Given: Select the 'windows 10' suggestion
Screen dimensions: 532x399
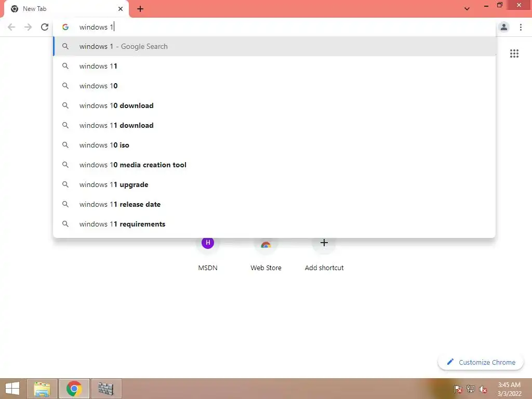Looking at the screenshot, I should [x=274, y=86].
